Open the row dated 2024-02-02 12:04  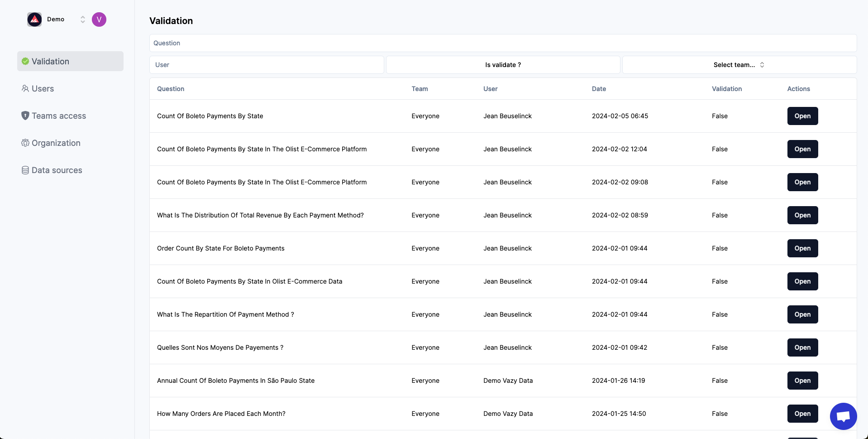point(802,149)
